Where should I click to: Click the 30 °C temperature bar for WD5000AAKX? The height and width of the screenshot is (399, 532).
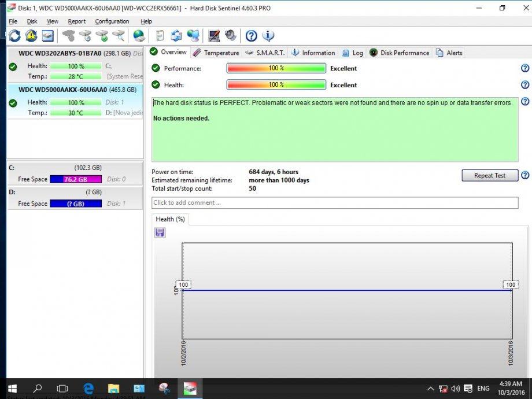[76, 113]
